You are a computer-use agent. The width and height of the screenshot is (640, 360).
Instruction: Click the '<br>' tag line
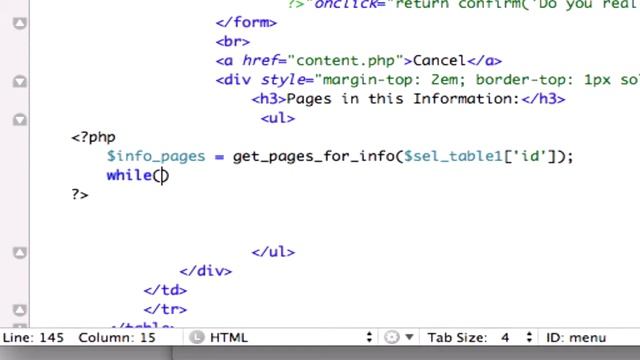(x=233, y=42)
